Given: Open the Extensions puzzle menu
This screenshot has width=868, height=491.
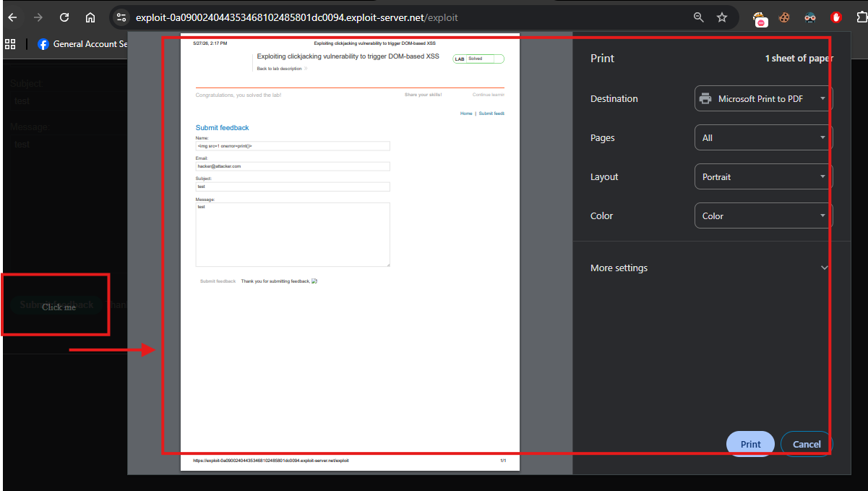Looking at the screenshot, I should [x=860, y=17].
